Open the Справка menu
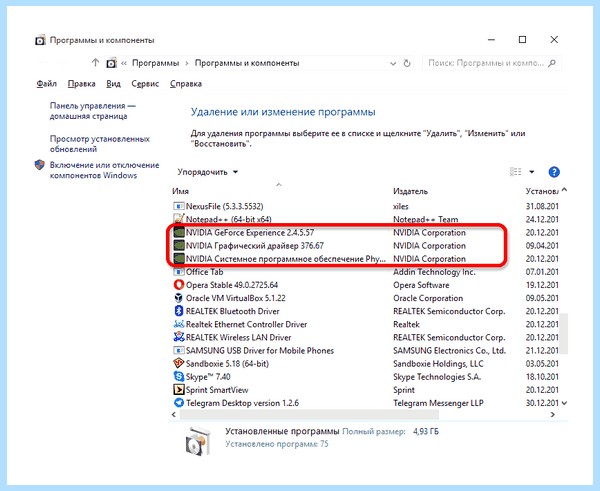The width and height of the screenshot is (600, 491). coord(186,84)
